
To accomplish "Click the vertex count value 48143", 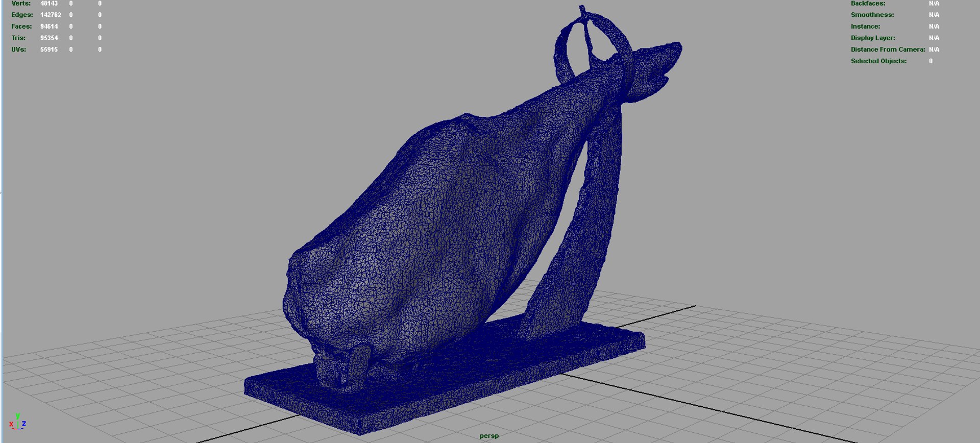I will click(49, 4).
